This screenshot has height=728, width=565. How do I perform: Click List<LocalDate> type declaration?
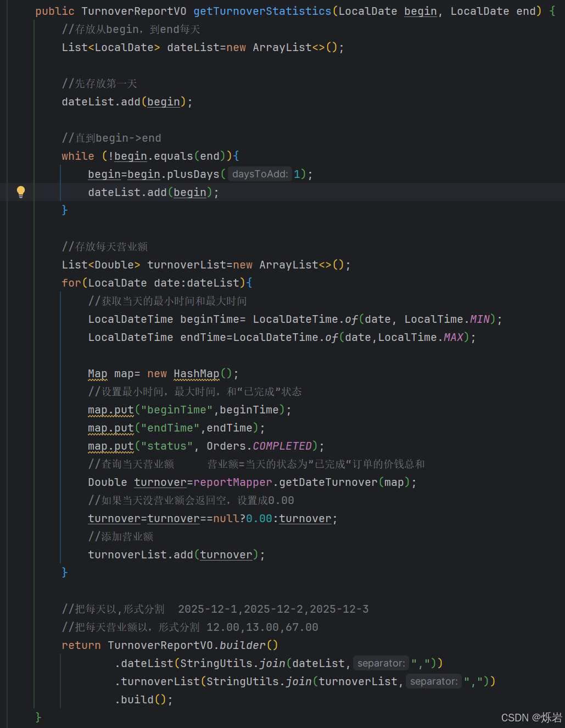(x=111, y=47)
